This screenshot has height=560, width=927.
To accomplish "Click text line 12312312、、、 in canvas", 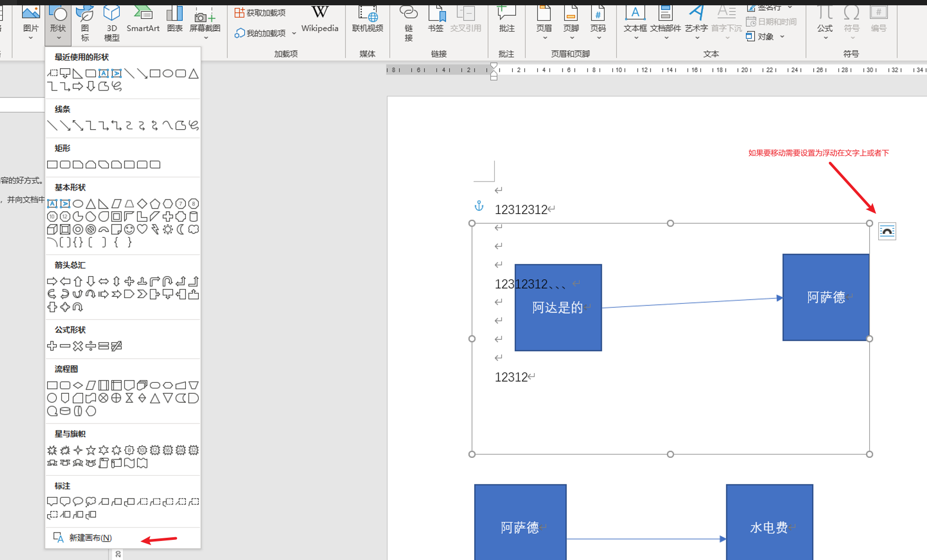I will [x=531, y=284].
